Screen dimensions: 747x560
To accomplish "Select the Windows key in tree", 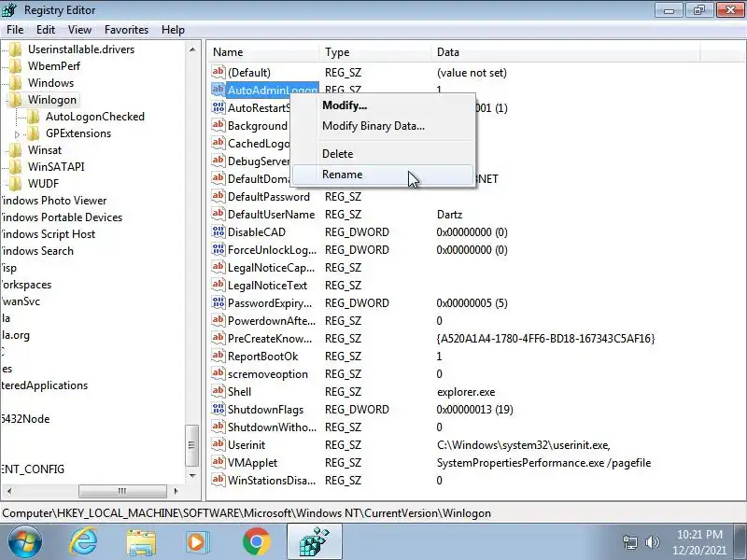I will tap(50, 83).
